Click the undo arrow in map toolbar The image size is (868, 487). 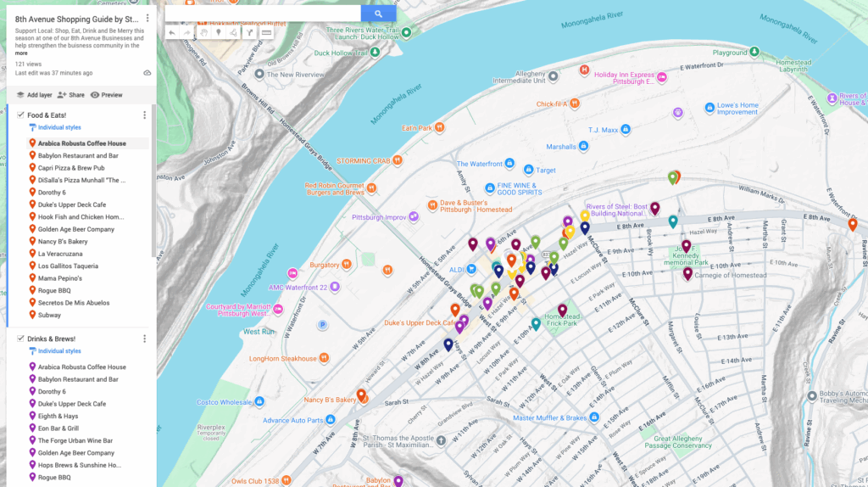172,33
